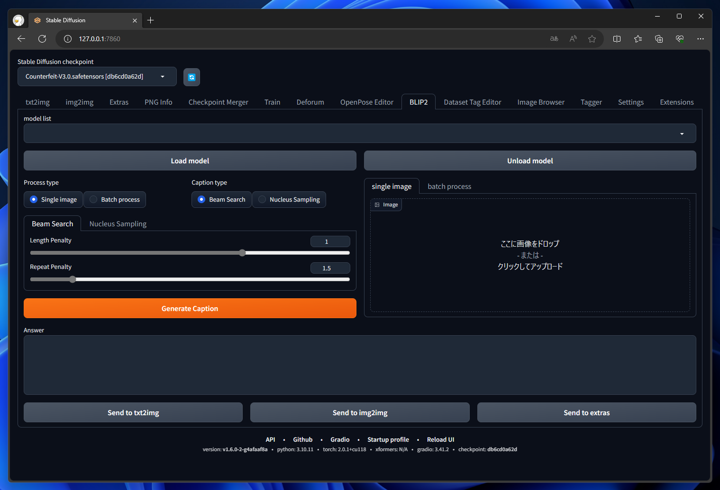Image resolution: width=720 pixels, height=490 pixels.
Task: Open the Extensions tab
Action: pyautogui.click(x=676, y=102)
